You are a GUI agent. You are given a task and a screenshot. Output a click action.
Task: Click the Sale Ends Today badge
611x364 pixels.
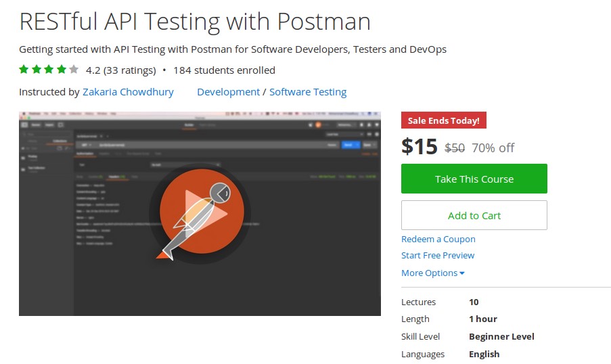pyautogui.click(x=443, y=120)
